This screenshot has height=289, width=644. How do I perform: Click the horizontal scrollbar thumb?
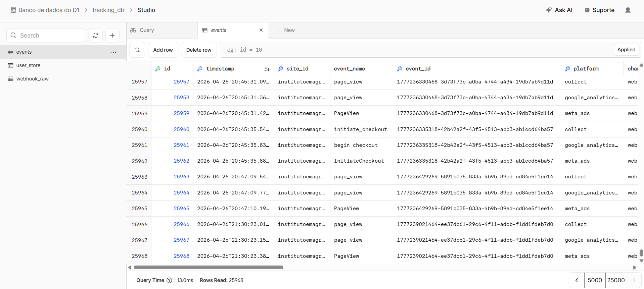(x=209, y=268)
